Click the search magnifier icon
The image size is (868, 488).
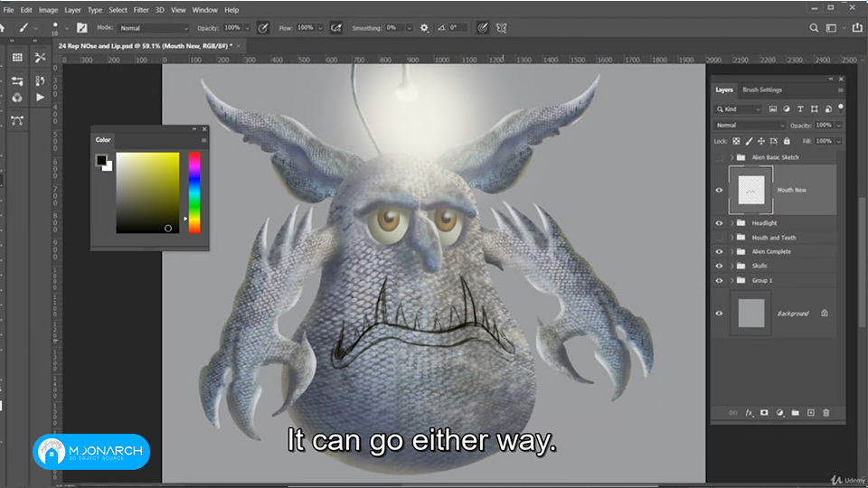[814, 28]
